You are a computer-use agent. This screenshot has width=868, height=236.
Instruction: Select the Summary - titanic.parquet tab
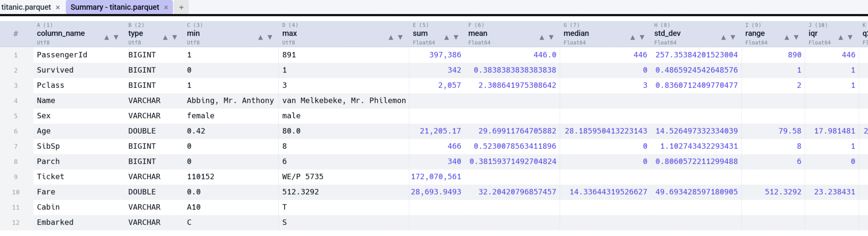click(x=115, y=7)
